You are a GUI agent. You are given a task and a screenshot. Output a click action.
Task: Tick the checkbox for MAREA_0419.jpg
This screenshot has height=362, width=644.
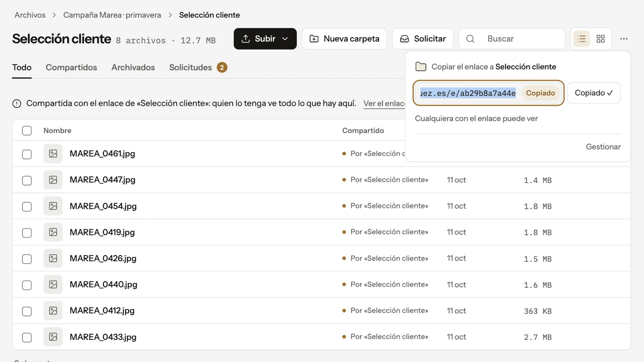click(27, 233)
